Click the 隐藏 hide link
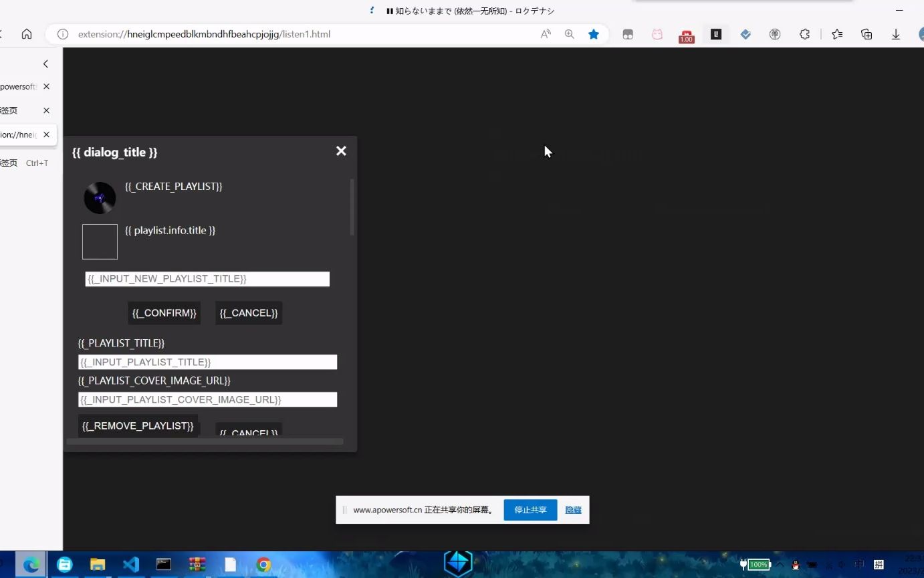The height and width of the screenshot is (578, 924). click(573, 510)
